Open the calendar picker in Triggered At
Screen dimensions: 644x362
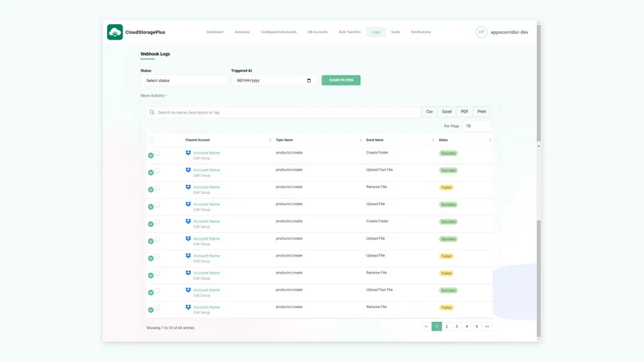309,80
